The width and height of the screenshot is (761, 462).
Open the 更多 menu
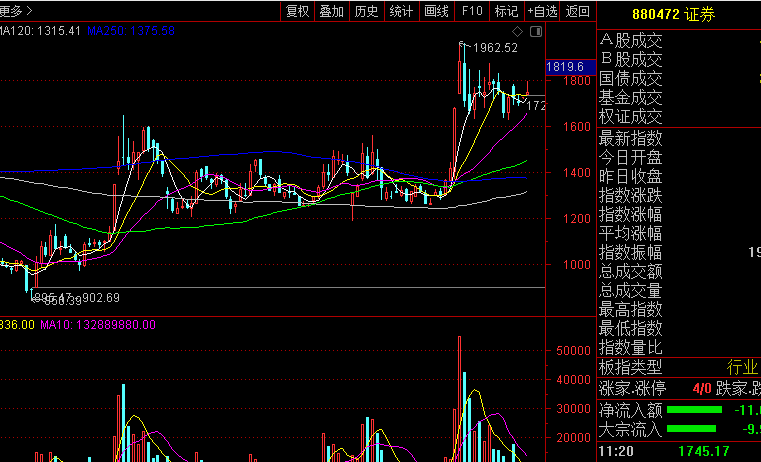click(x=16, y=11)
